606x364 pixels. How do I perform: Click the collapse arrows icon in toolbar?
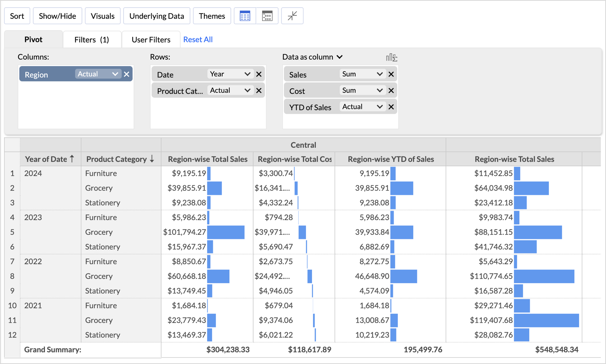pyautogui.click(x=292, y=16)
